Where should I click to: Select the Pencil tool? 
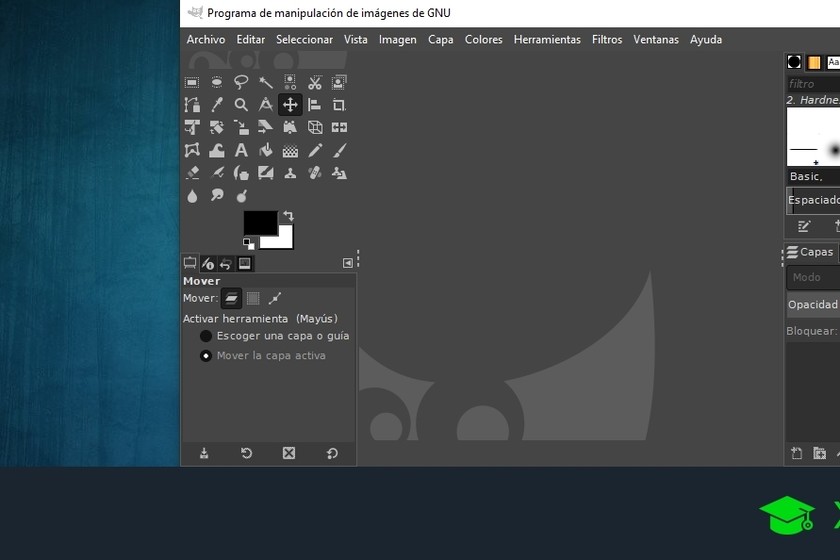(315, 150)
